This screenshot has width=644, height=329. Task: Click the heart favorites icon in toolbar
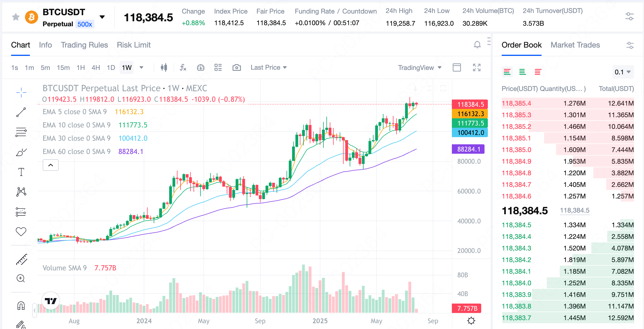coord(21,231)
